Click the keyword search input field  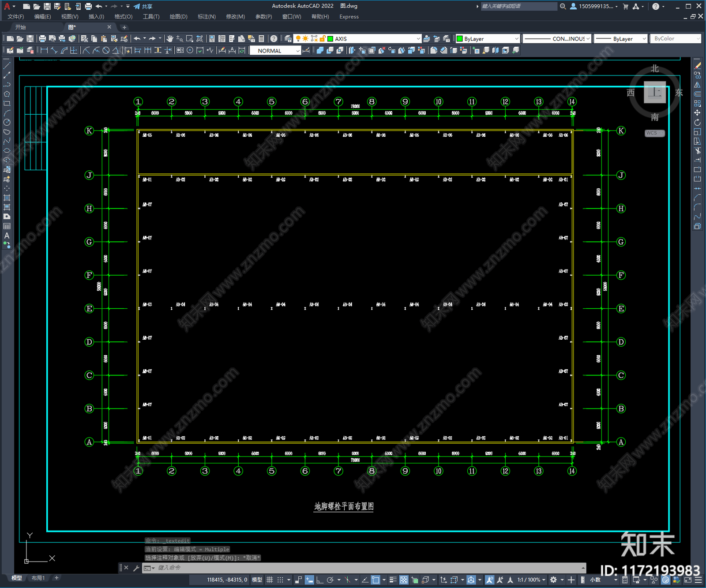518,6
